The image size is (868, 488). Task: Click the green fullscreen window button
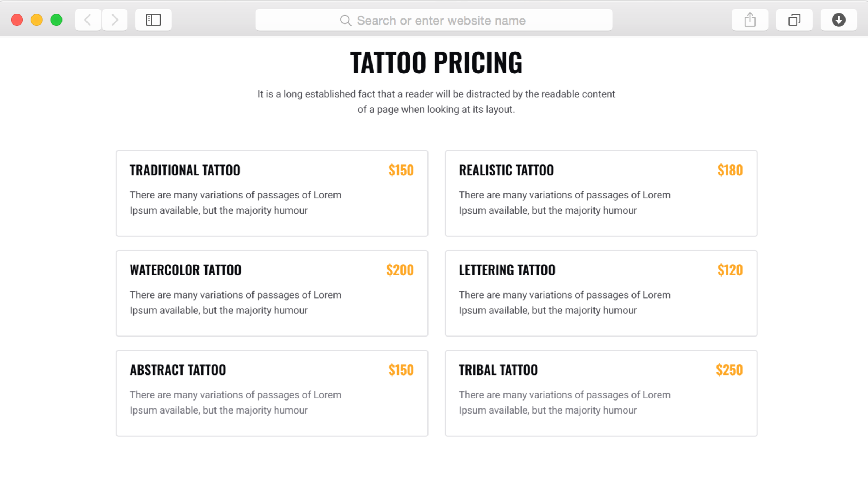click(x=56, y=20)
